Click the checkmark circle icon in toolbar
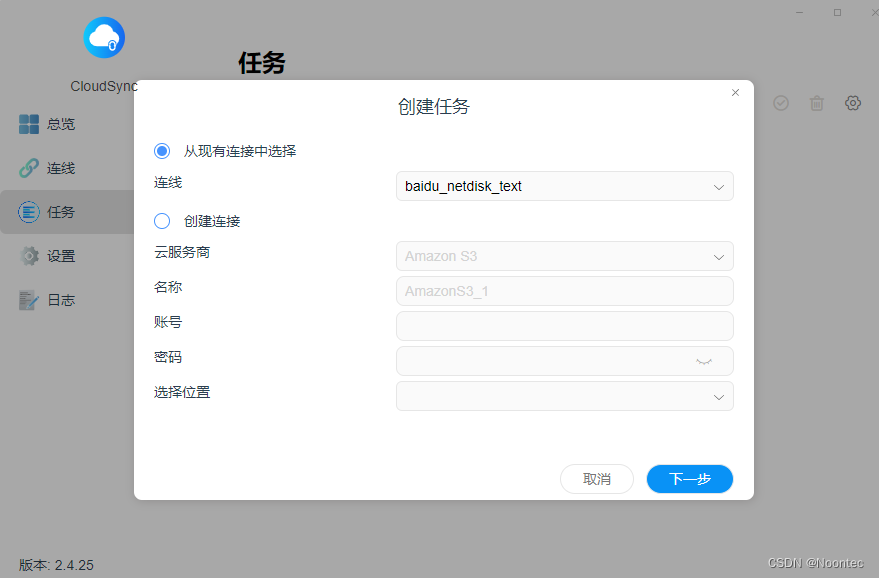879x578 pixels. [781, 103]
